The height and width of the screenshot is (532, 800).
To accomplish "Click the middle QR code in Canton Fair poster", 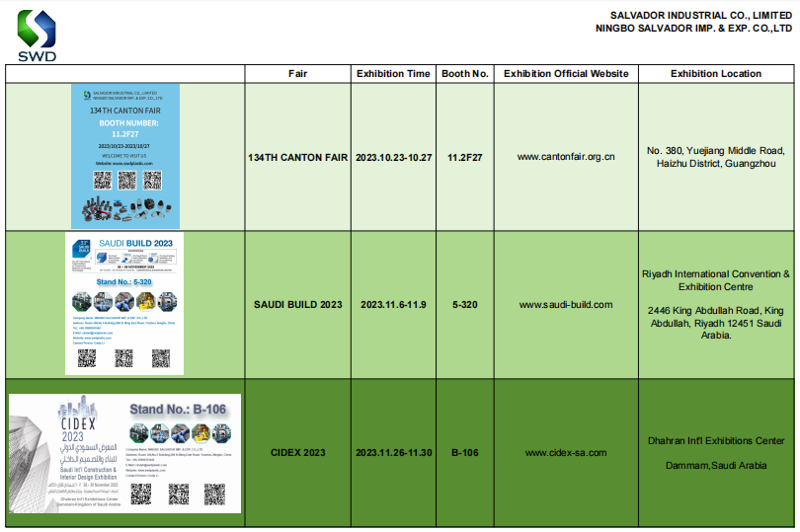I will point(127,180).
